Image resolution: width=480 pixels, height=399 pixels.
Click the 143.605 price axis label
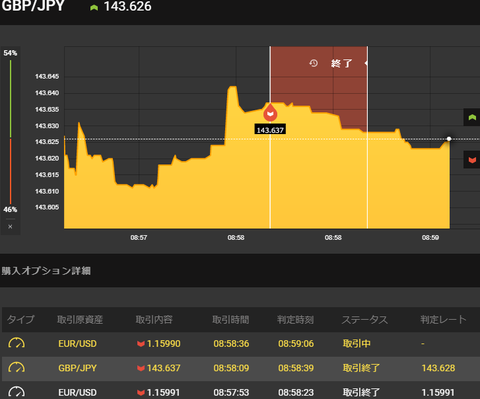[x=47, y=207]
